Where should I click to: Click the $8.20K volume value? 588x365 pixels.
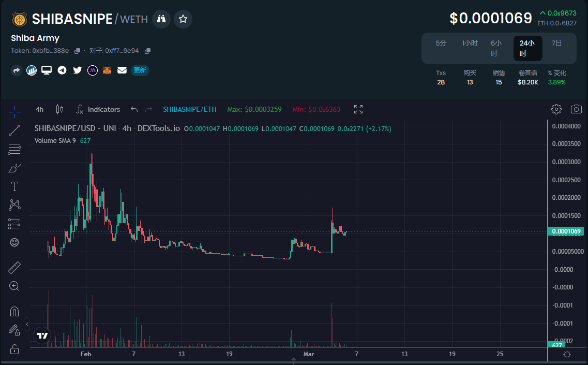(527, 82)
